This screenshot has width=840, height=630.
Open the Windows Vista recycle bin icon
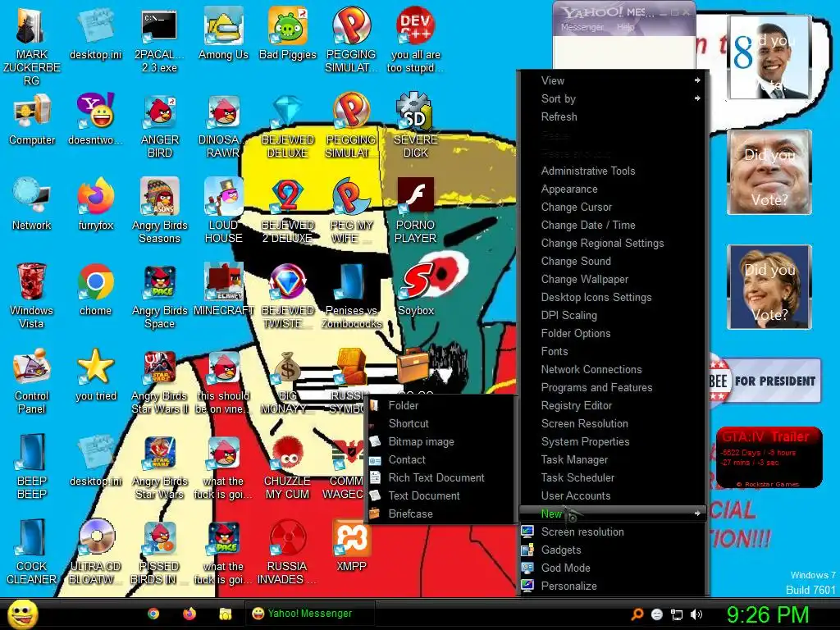pos(32,295)
